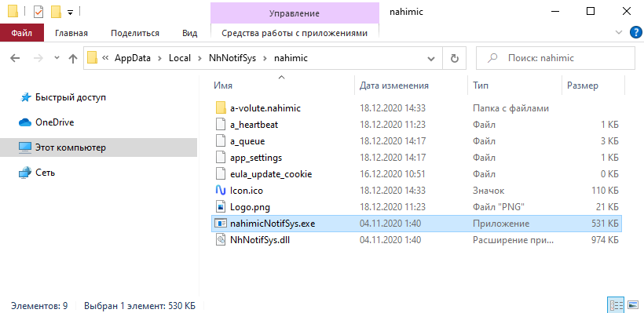Go back with the left arrow
The height and width of the screenshot is (313, 644).
(15, 58)
